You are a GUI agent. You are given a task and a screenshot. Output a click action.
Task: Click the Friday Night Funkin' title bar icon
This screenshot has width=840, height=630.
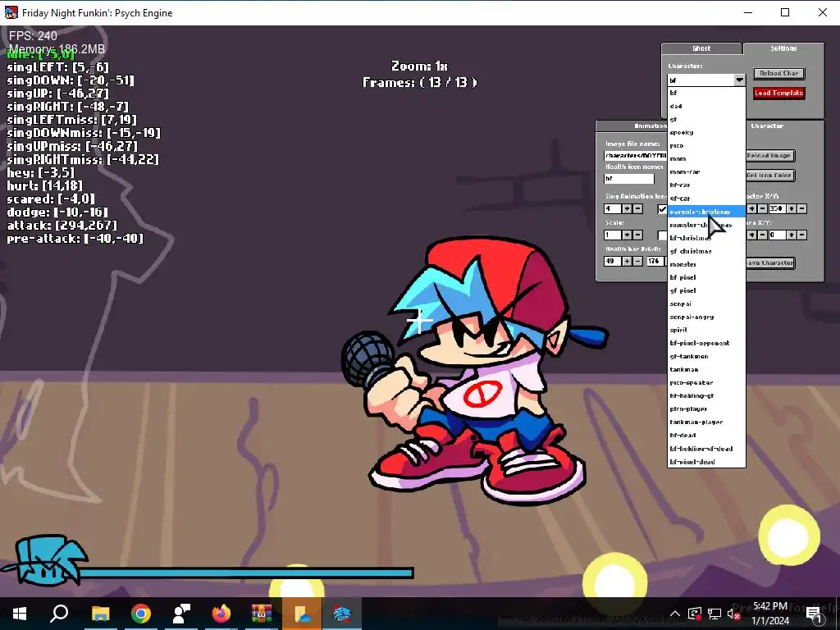click(11, 12)
